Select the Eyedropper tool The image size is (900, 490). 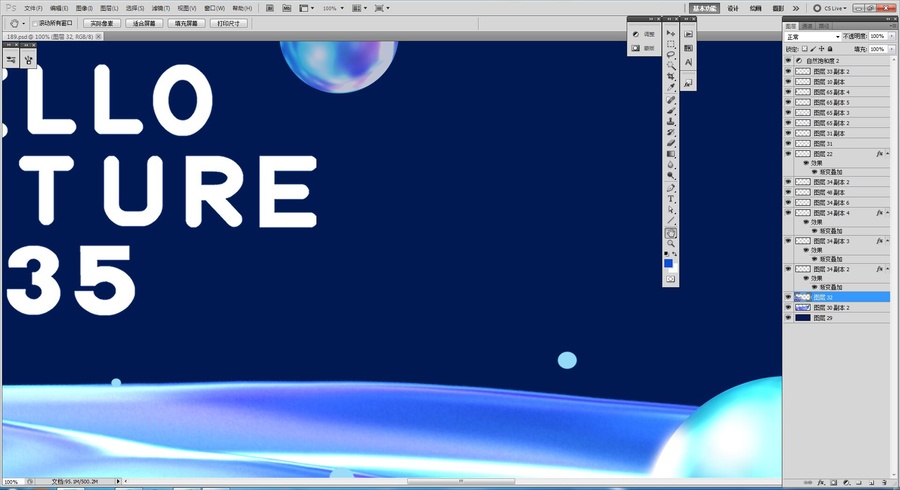[x=670, y=88]
